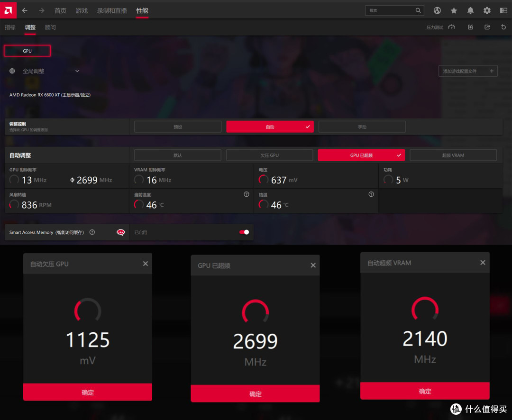Toggle the sidebar panel icon

tap(503, 11)
